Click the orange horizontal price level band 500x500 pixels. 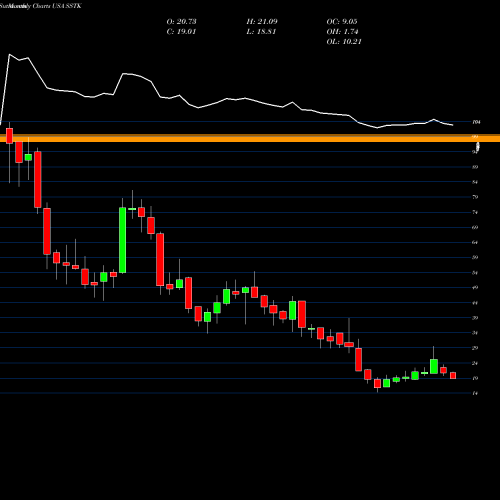point(250,138)
